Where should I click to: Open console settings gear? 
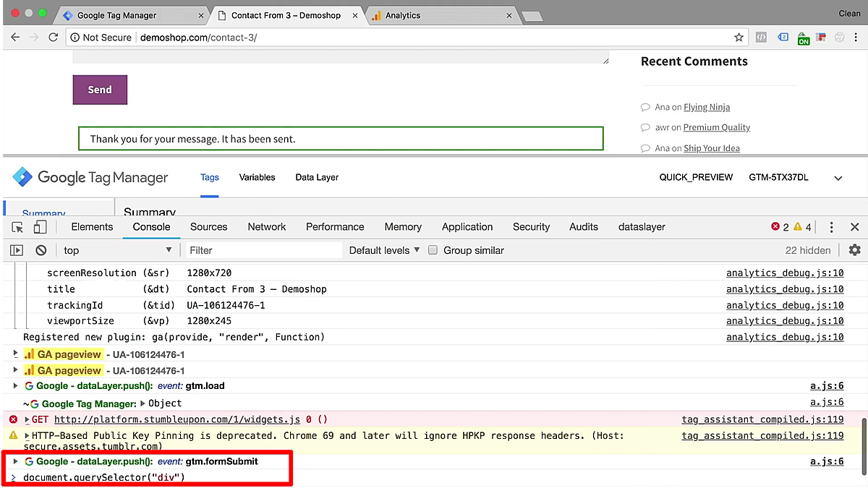click(x=855, y=250)
